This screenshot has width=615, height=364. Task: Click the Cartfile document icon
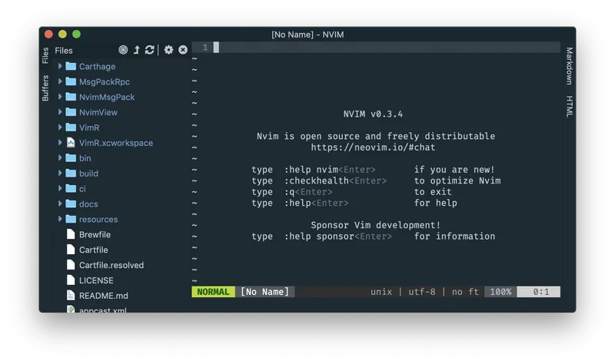(71, 250)
